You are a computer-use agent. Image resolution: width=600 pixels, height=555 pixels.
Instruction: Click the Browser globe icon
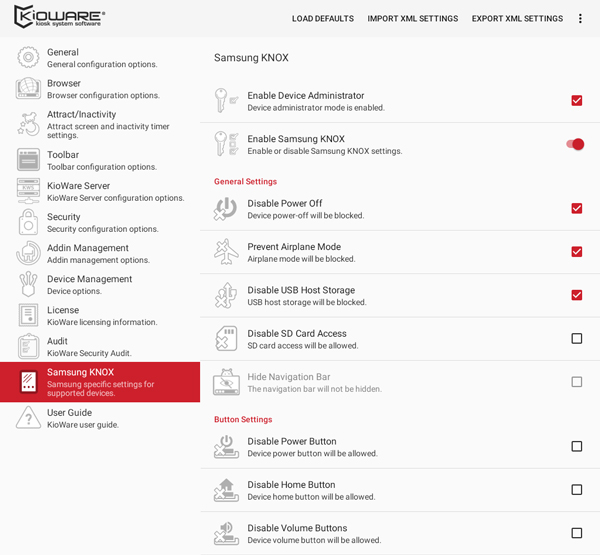(x=28, y=88)
